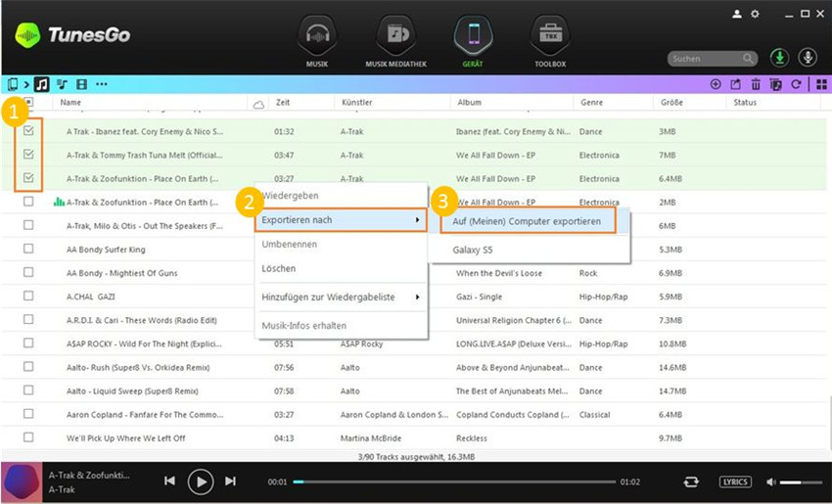Sort by Künstler column header
The width and height of the screenshot is (832, 504).
point(357,103)
